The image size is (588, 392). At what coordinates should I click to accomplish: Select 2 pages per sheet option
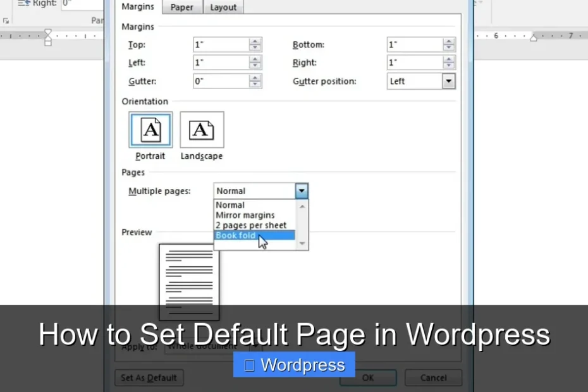click(x=255, y=226)
